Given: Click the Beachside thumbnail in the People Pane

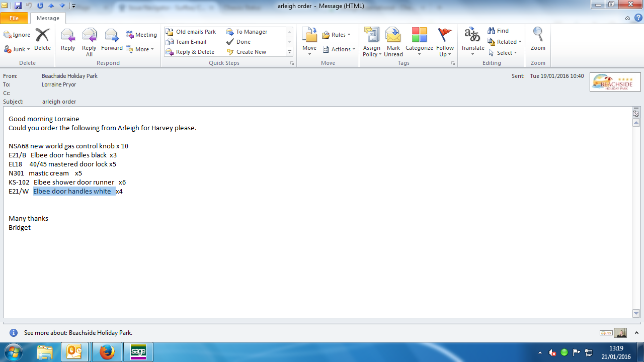Looking at the screenshot, I should pos(606,333).
